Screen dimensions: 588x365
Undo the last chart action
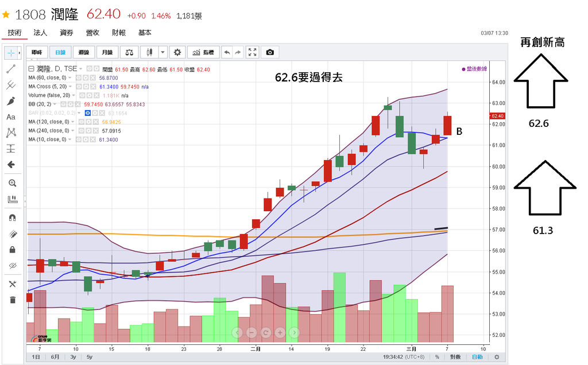point(227,52)
